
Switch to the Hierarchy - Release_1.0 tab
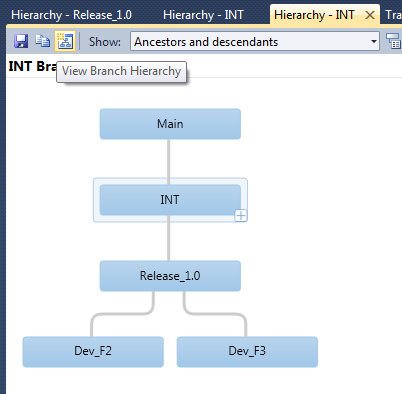point(71,15)
